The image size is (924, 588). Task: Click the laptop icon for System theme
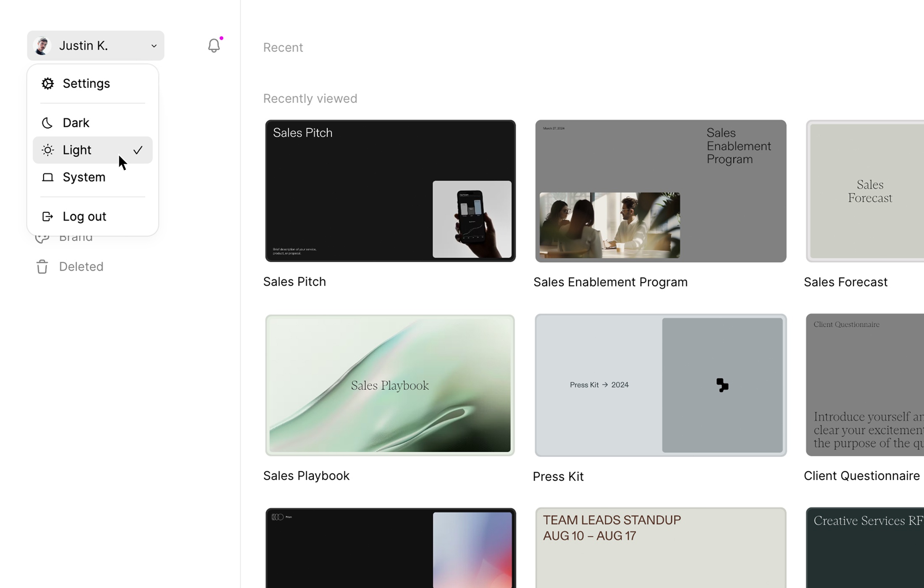(47, 177)
